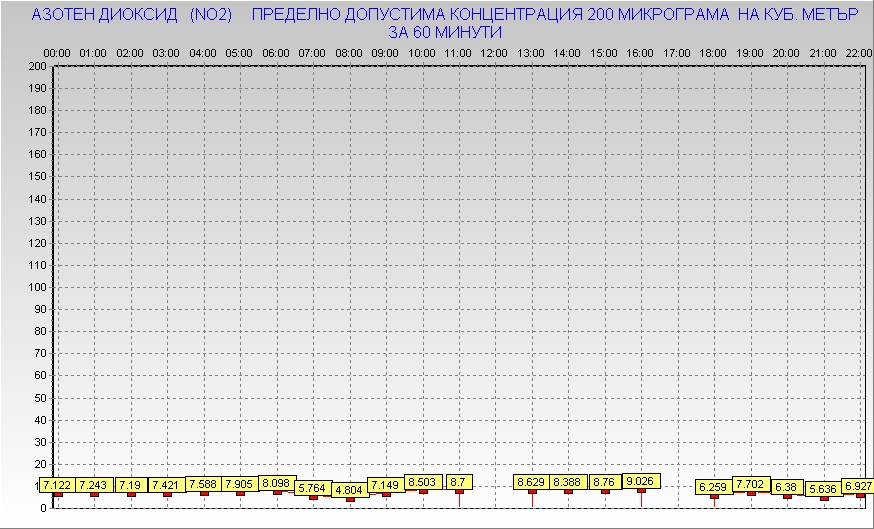The image size is (874, 529).
Task: Click the 8.629 value label
Action: click(532, 482)
